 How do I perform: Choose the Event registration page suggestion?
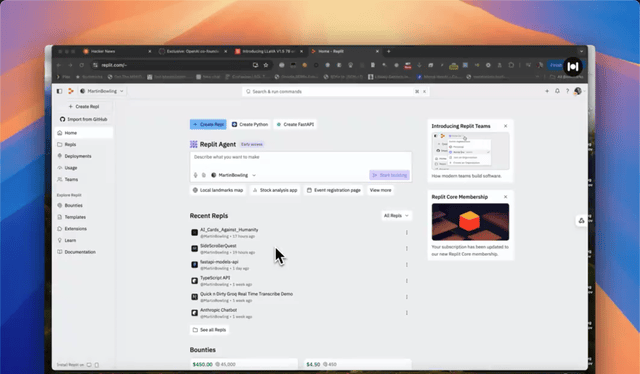[334, 190]
